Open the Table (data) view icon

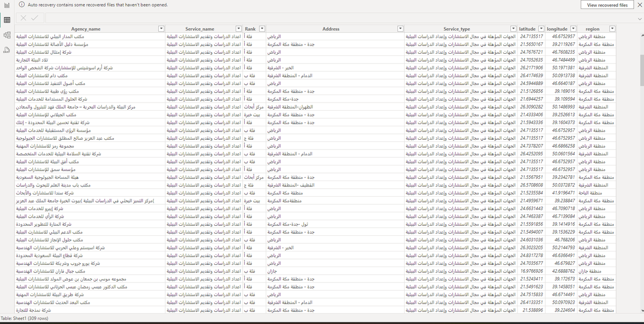tap(8, 20)
